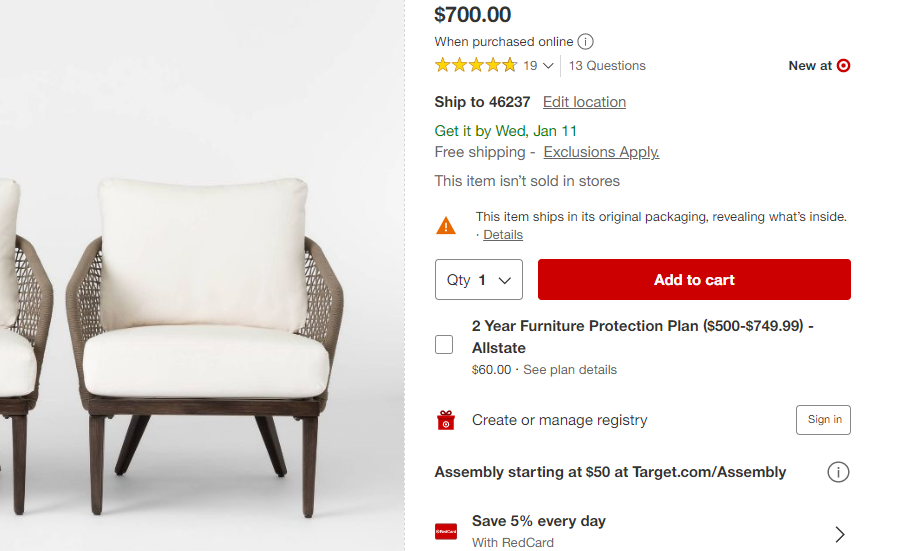The image size is (917, 551).
Task: Click See plan details link
Action: click(570, 370)
